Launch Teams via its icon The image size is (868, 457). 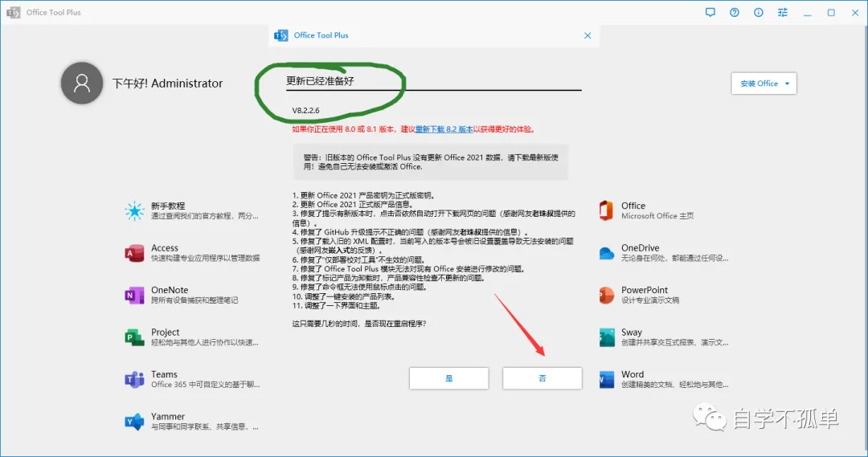(134, 380)
